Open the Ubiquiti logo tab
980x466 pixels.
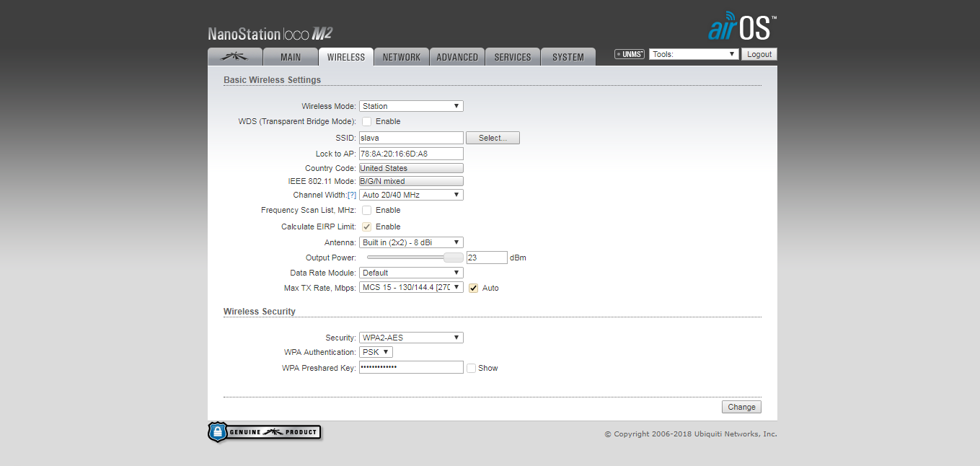point(234,57)
